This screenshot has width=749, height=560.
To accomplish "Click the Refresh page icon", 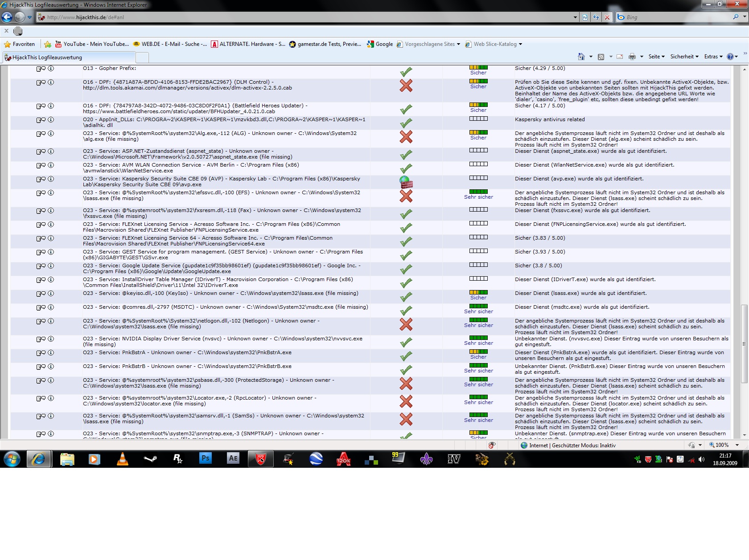I will pos(596,17).
